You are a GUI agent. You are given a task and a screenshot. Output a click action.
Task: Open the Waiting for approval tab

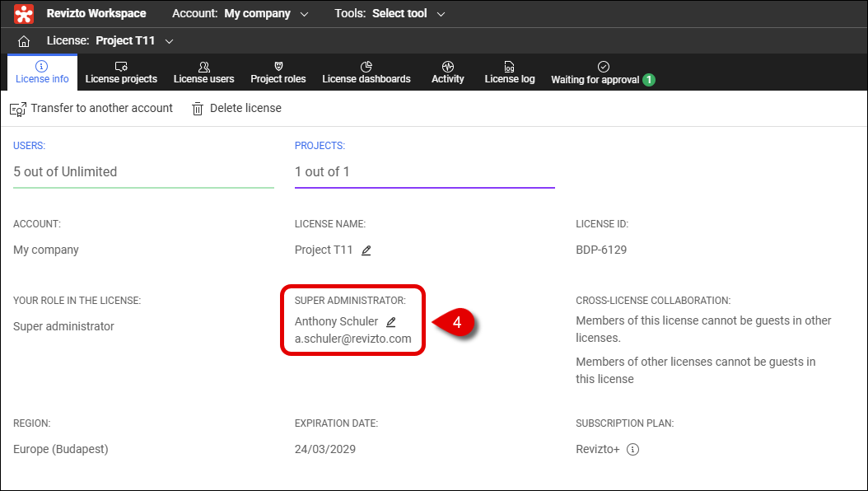click(x=603, y=73)
